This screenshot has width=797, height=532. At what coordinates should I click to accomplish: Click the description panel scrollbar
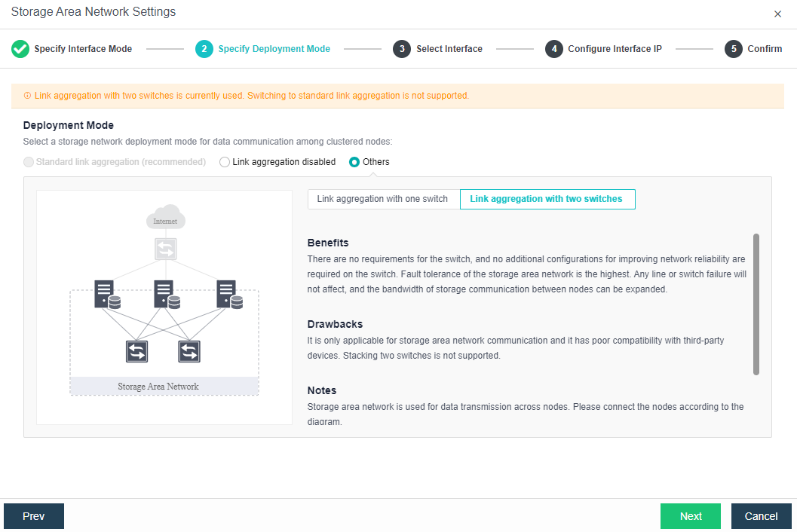[x=756, y=304]
